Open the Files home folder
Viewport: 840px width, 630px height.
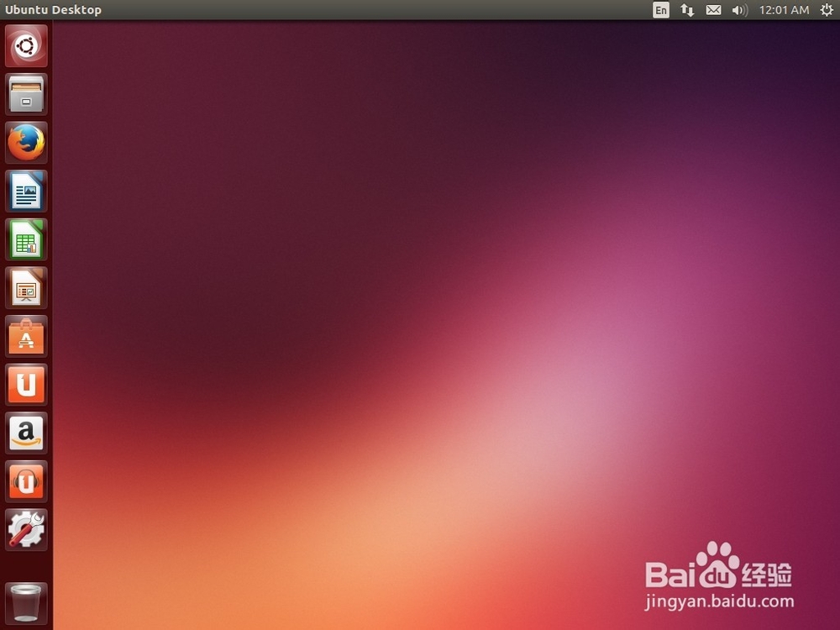[x=25, y=94]
